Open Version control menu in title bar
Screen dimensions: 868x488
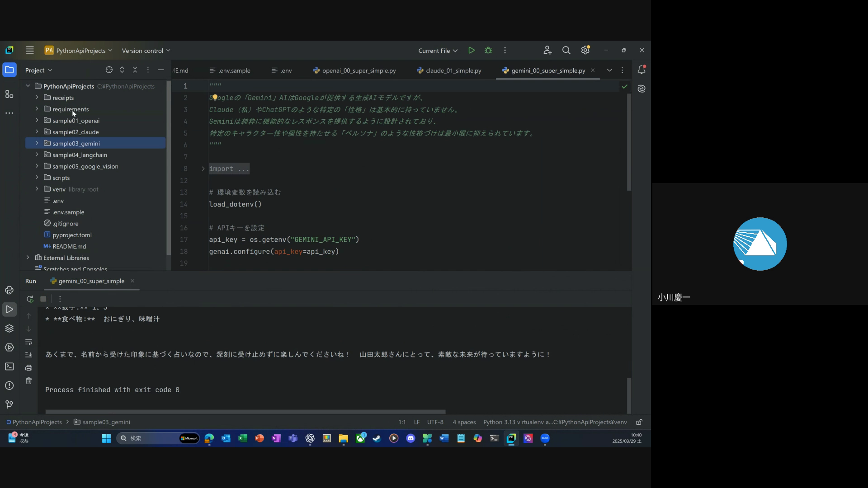pyautogui.click(x=146, y=51)
